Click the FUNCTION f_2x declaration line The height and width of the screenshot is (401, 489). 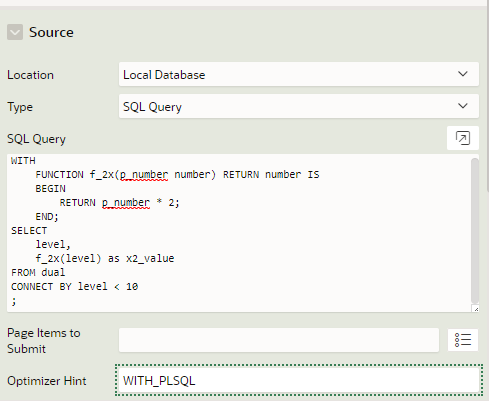coord(177,175)
